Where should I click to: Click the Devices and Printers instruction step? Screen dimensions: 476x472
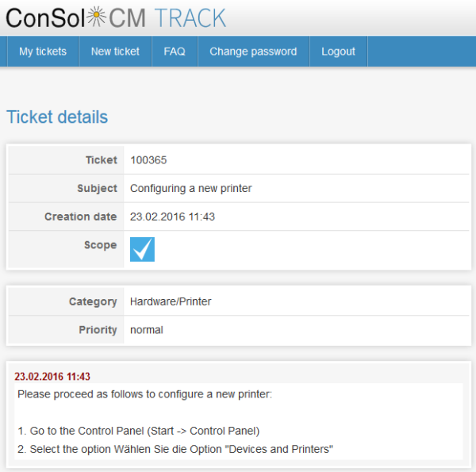[175, 449]
